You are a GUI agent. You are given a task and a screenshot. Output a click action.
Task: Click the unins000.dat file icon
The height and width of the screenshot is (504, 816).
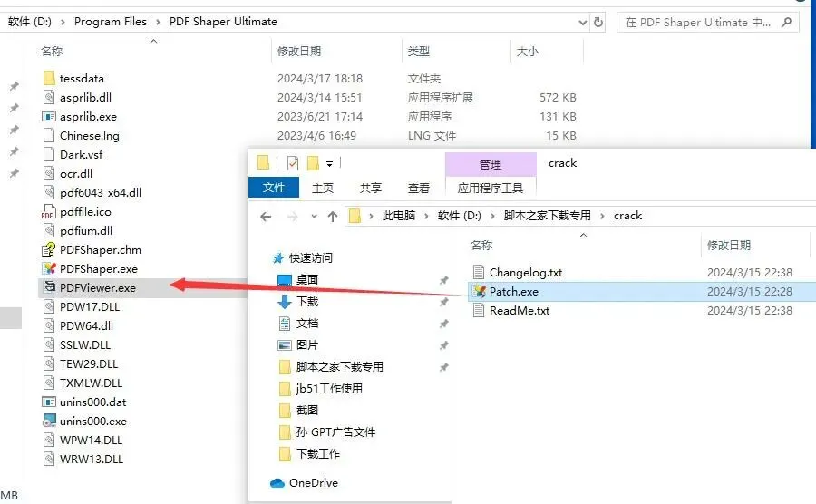(49, 402)
